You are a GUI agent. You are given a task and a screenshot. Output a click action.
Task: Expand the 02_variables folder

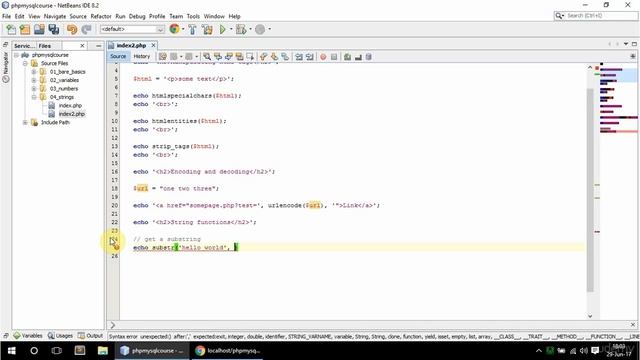coord(34,80)
